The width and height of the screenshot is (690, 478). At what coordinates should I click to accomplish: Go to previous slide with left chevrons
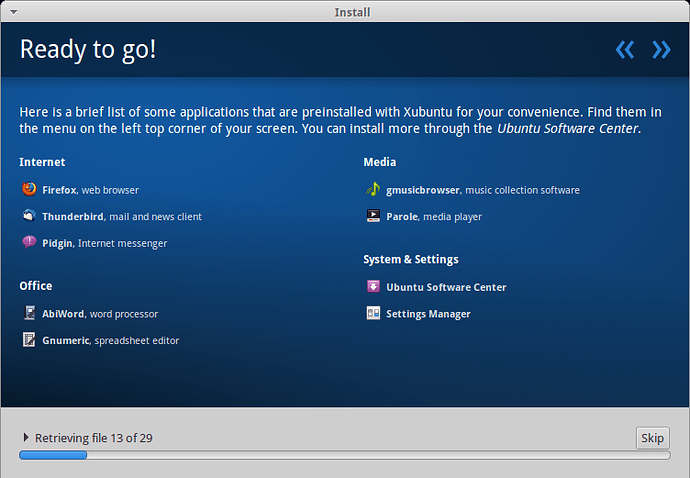pyautogui.click(x=625, y=50)
